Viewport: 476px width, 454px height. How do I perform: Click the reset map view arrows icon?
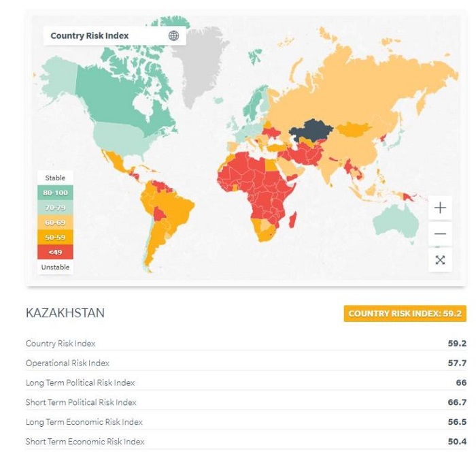pos(440,259)
